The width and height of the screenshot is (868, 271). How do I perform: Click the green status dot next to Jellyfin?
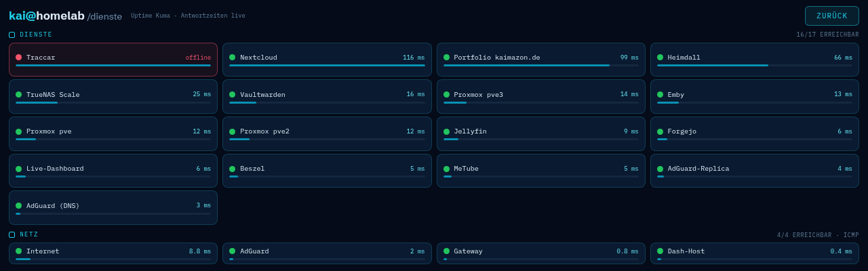[446, 131]
